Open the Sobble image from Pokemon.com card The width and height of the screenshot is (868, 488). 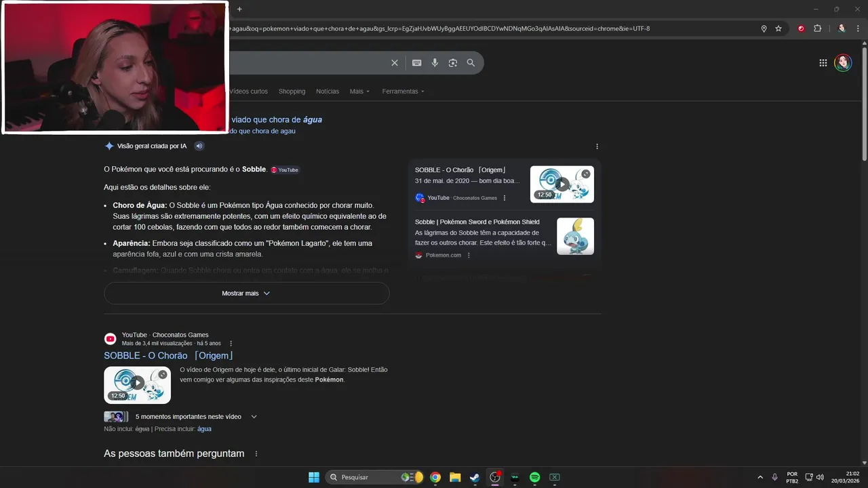click(575, 236)
